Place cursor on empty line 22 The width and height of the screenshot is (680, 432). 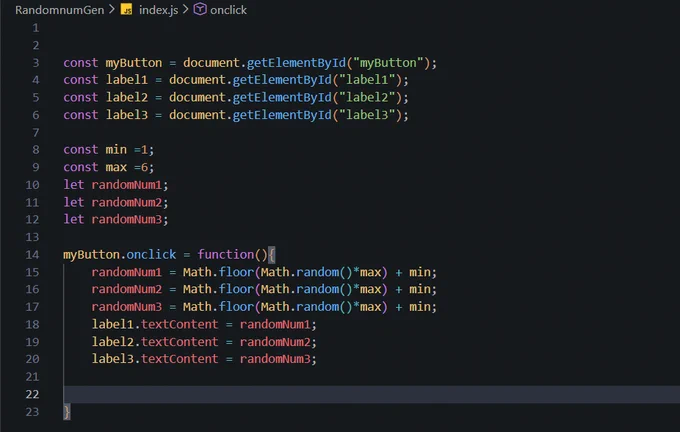(x=372, y=394)
